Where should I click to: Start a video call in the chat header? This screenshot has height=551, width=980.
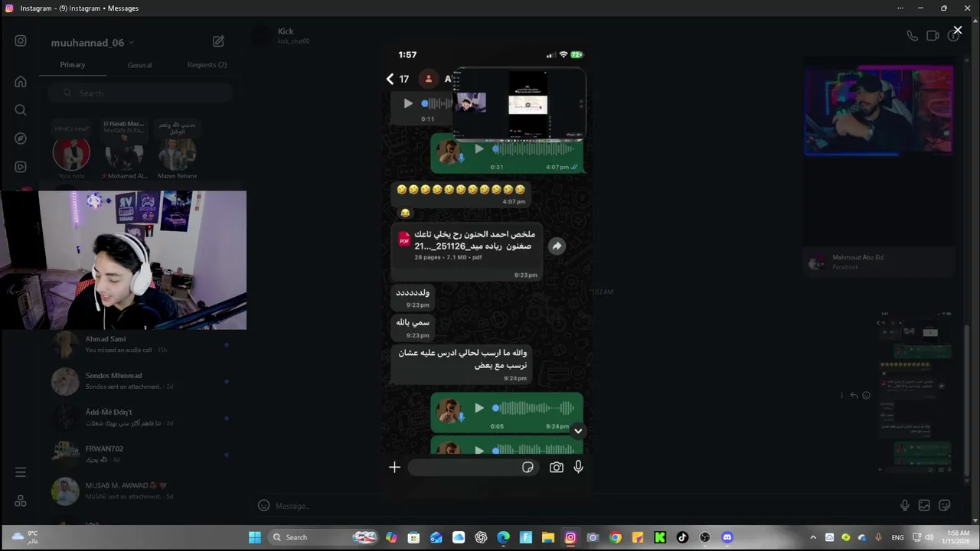[933, 35]
